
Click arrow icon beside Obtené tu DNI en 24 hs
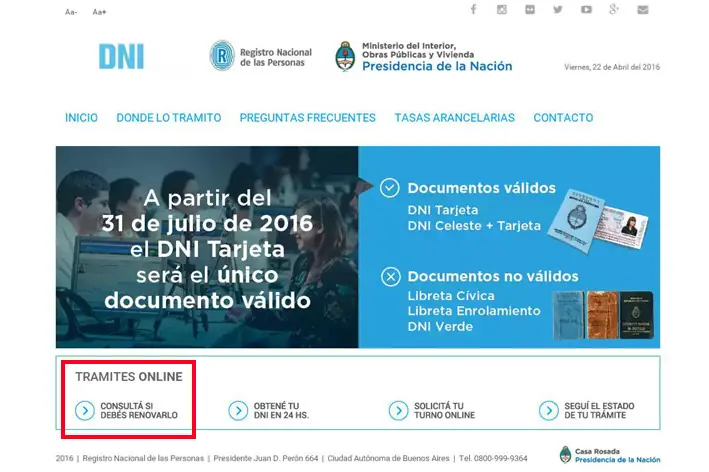point(238,411)
